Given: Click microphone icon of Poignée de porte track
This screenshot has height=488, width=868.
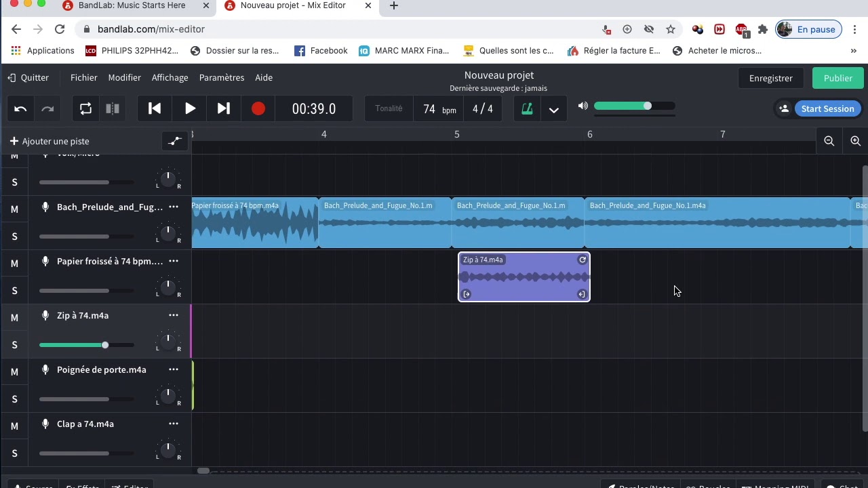Looking at the screenshot, I should [45, 369].
